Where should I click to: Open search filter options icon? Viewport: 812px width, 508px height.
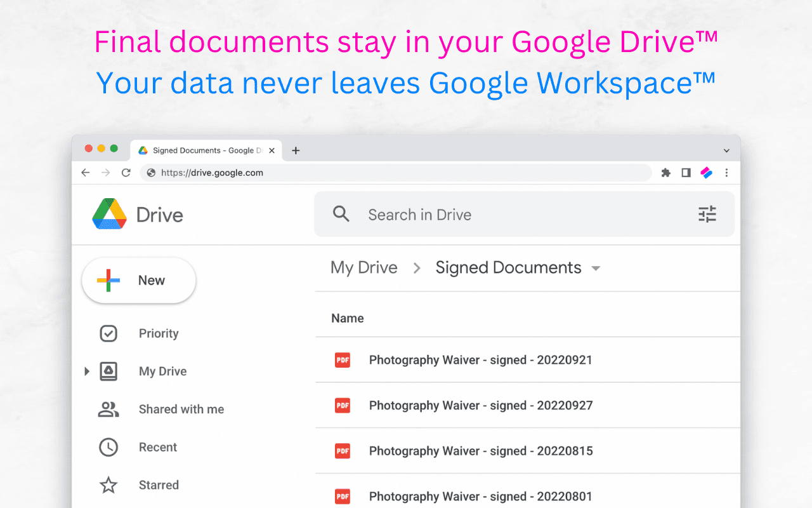click(x=707, y=215)
